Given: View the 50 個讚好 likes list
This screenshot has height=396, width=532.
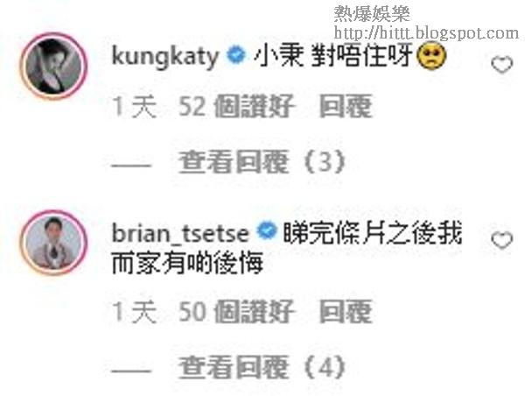Looking at the screenshot, I should [x=236, y=311].
